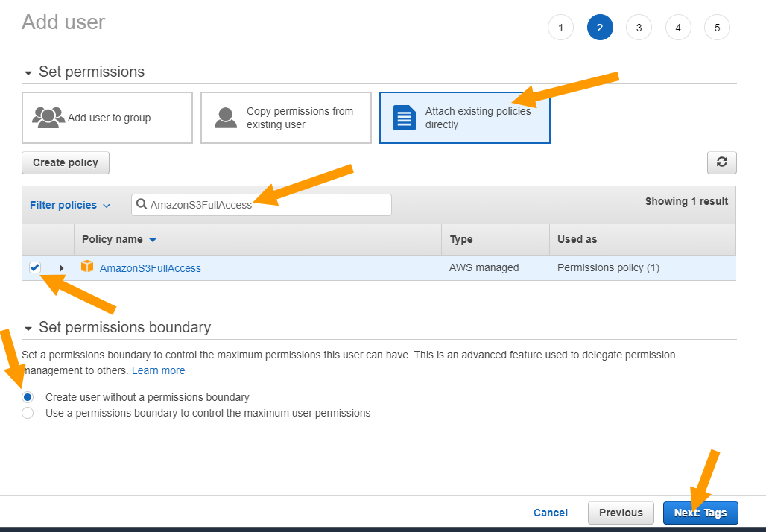Click the Previous button
This screenshot has height=532, width=766.
click(x=621, y=513)
